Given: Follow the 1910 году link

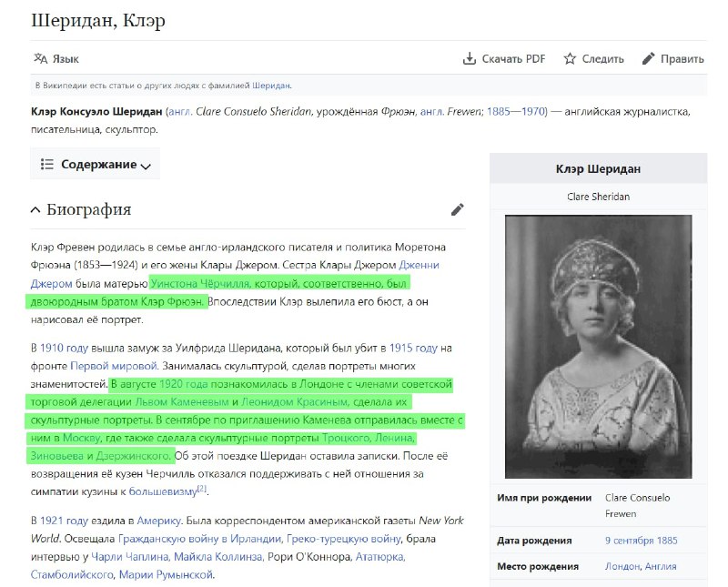Looking at the screenshot, I should pos(64,348).
